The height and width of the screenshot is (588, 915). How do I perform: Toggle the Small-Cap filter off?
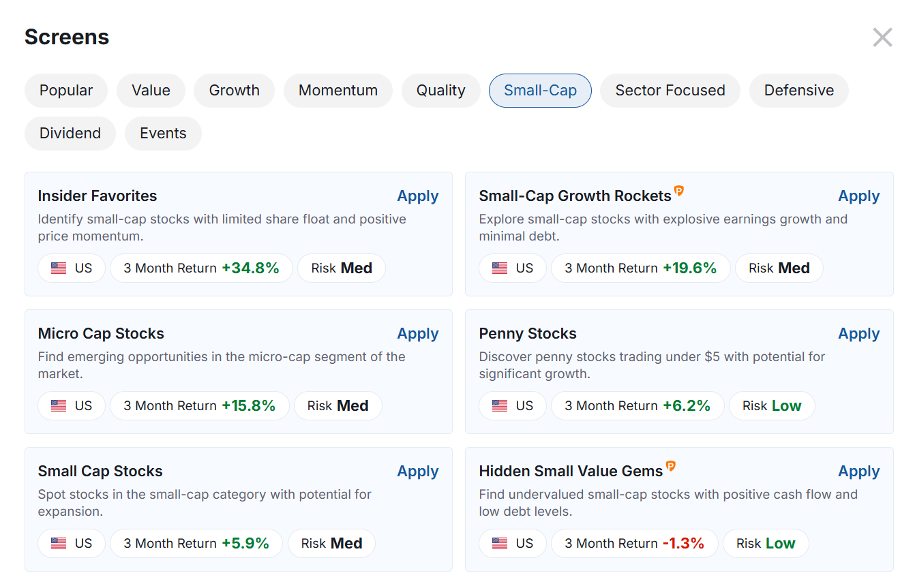540,90
